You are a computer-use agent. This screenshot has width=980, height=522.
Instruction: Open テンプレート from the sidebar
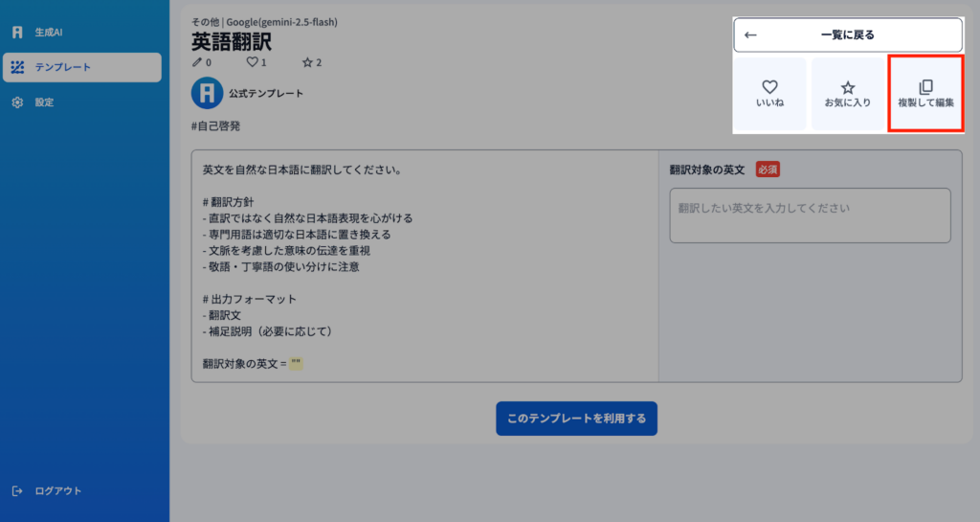click(81, 67)
